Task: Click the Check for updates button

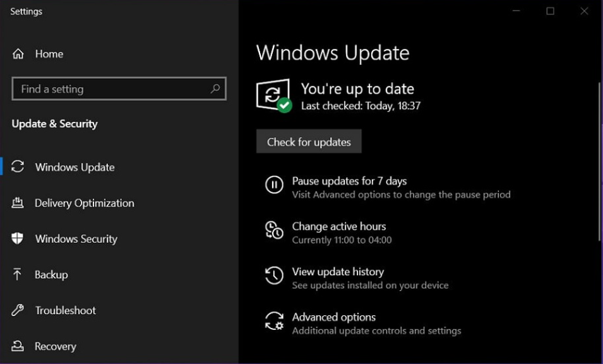Action: pos(309,141)
